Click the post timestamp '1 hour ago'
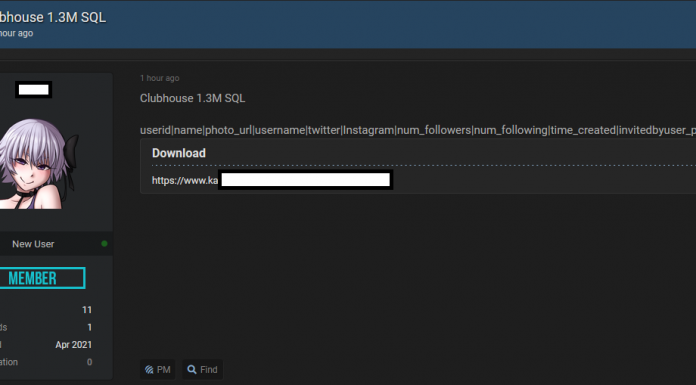Viewport: 696px width, 385px height. (x=160, y=78)
